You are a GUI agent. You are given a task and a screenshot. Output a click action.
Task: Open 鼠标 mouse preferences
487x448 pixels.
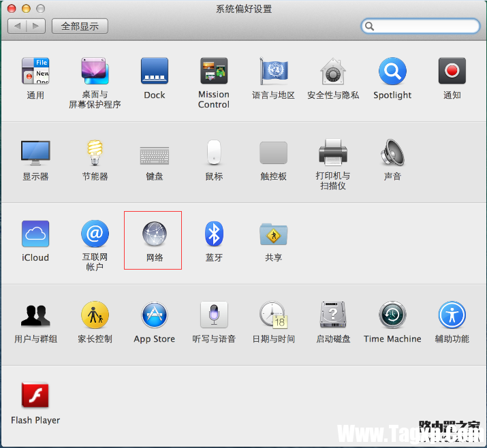(x=214, y=152)
